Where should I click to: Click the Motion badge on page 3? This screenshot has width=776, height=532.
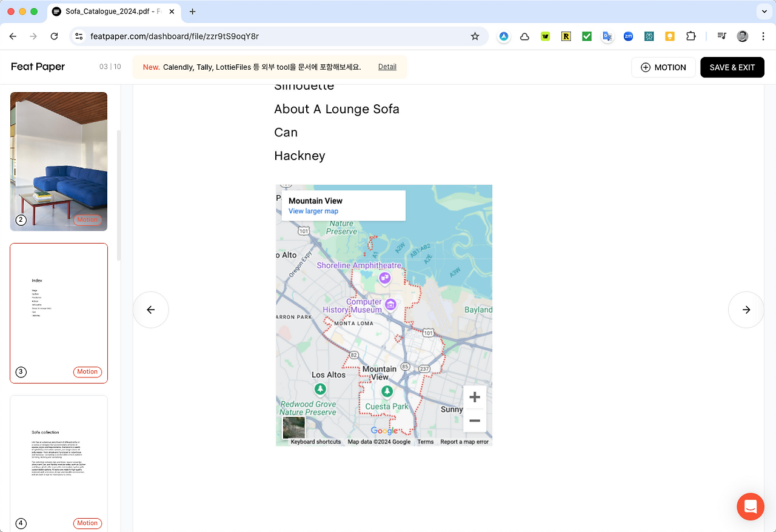point(87,371)
